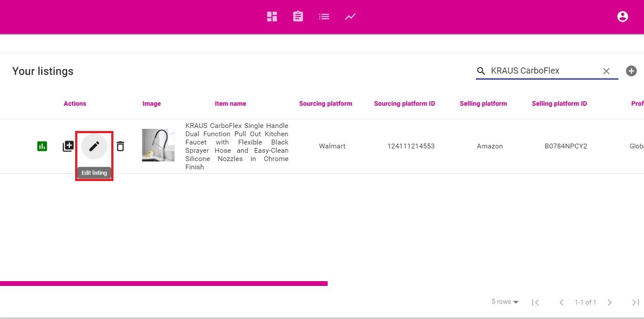Open the dashboard grid icon in header
Viewport: 644px width, 319px height.
pyautogui.click(x=272, y=17)
